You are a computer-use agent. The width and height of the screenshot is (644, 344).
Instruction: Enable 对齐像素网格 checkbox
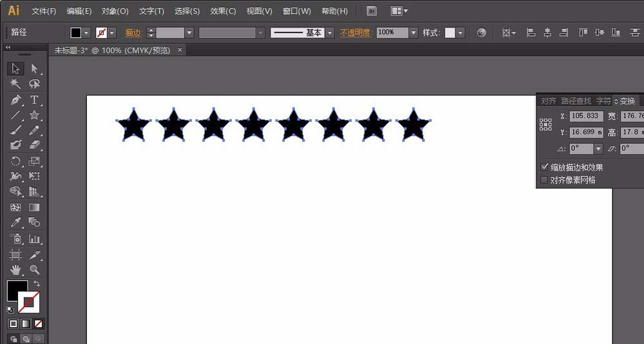coord(544,180)
